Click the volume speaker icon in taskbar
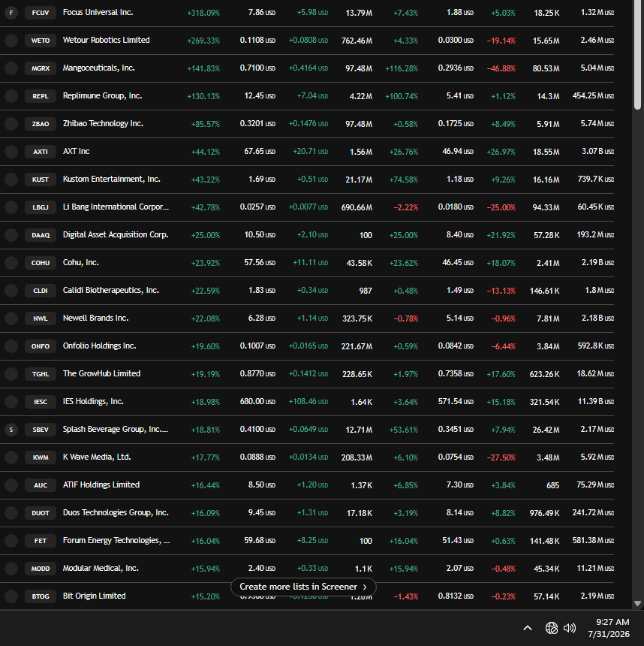 pos(570,628)
